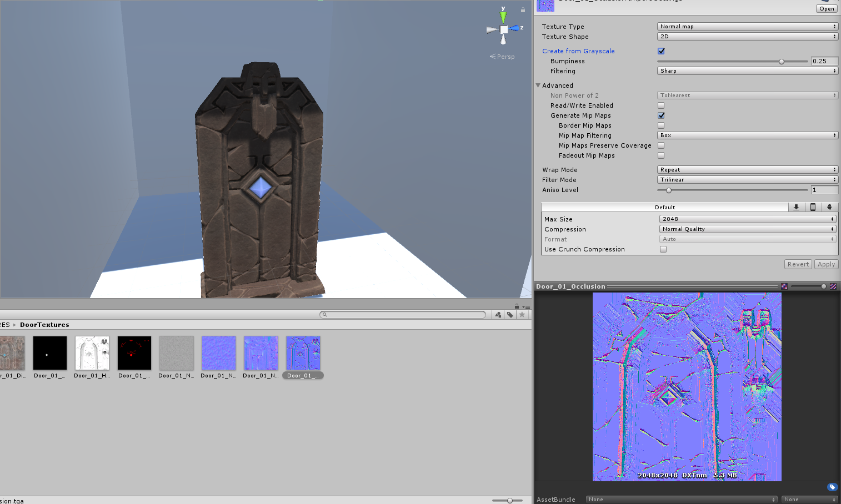Viewport: 841px width, 504px height.
Task: Select the Default platform tab
Action: point(664,207)
